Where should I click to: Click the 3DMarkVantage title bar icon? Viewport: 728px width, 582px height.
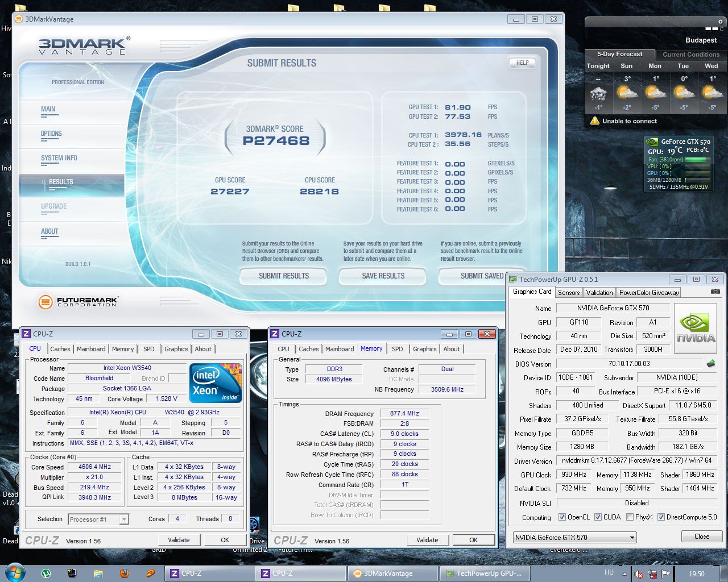click(19, 19)
